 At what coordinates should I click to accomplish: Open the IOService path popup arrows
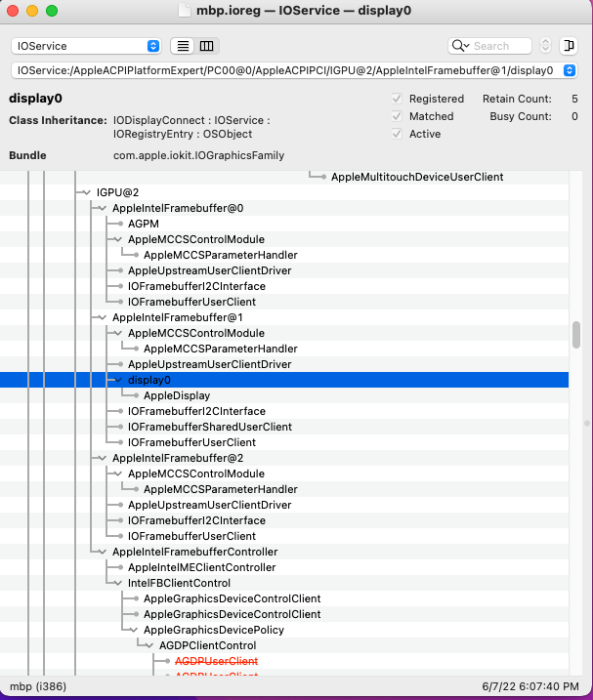click(569, 70)
